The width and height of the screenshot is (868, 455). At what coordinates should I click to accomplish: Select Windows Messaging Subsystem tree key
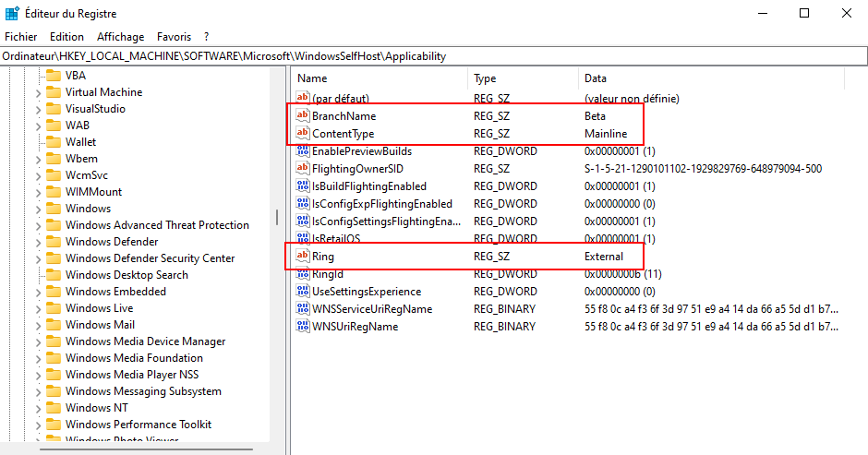pos(143,390)
